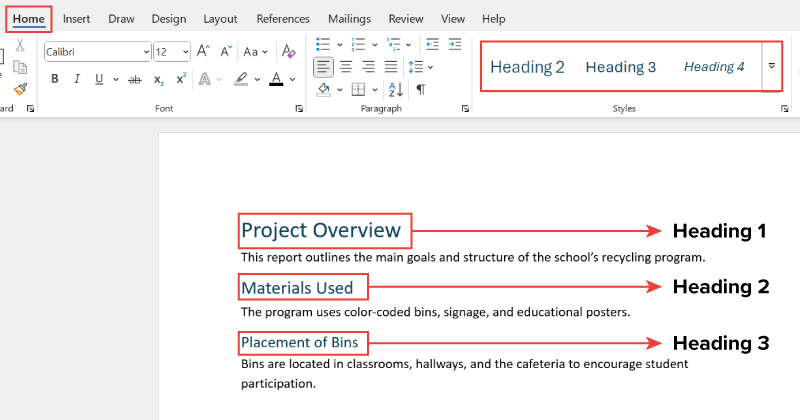This screenshot has width=800, height=420.
Task: Expand shading color dropdown arrow
Action: [339, 90]
